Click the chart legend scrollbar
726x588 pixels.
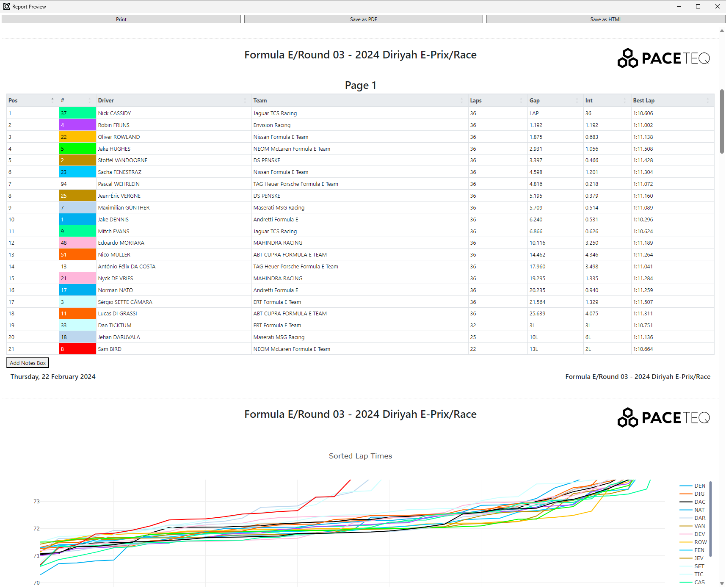(711, 519)
